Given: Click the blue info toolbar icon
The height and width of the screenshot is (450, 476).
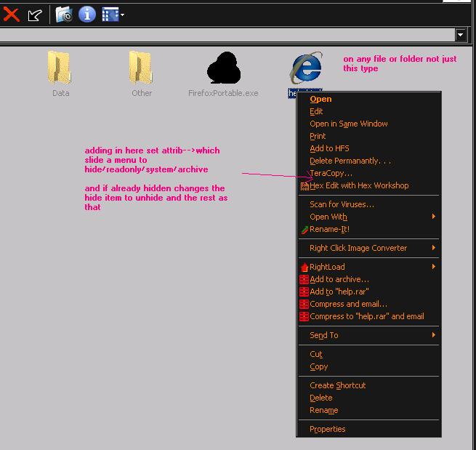Looking at the screenshot, I should [86, 14].
